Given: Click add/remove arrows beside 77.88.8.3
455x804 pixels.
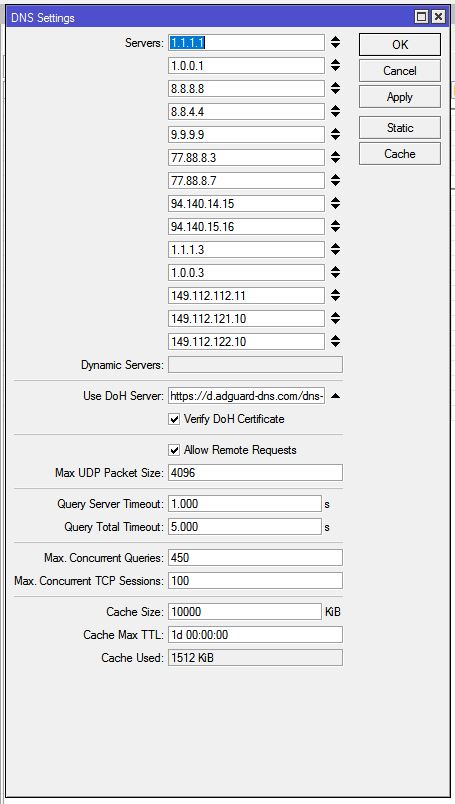Looking at the screenshot, I should (335, 157).
